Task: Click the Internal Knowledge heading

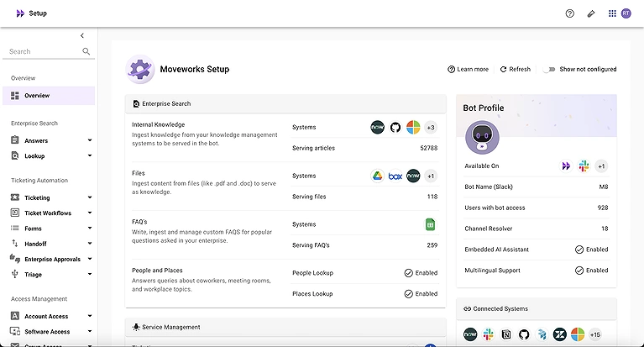Action: coord(158,124)
